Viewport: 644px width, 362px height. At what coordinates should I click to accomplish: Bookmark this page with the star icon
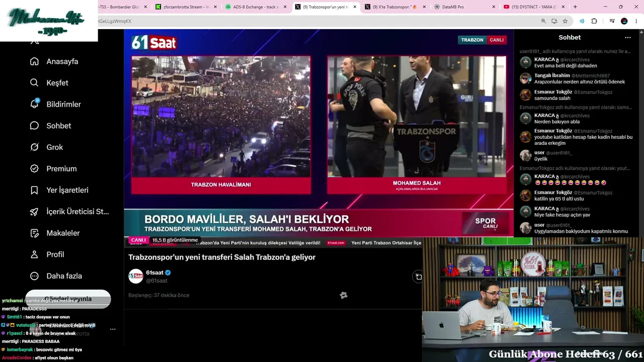pos(565,21)
